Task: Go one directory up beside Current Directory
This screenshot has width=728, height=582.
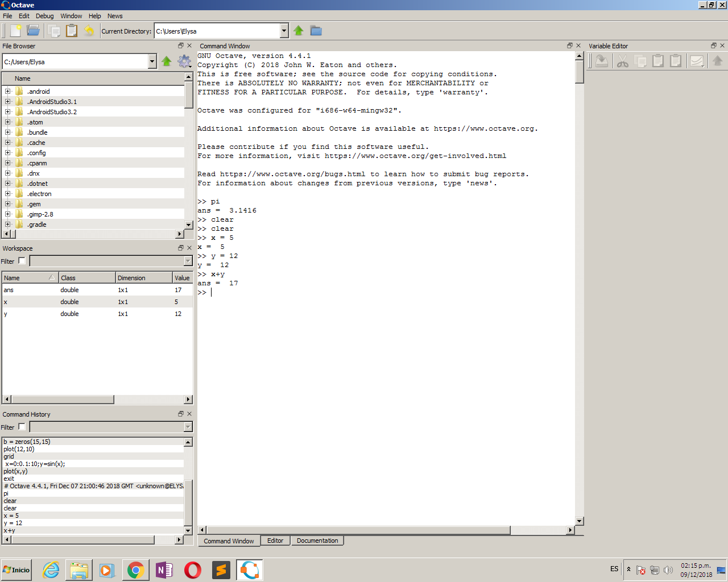Action: pos(299,31)
